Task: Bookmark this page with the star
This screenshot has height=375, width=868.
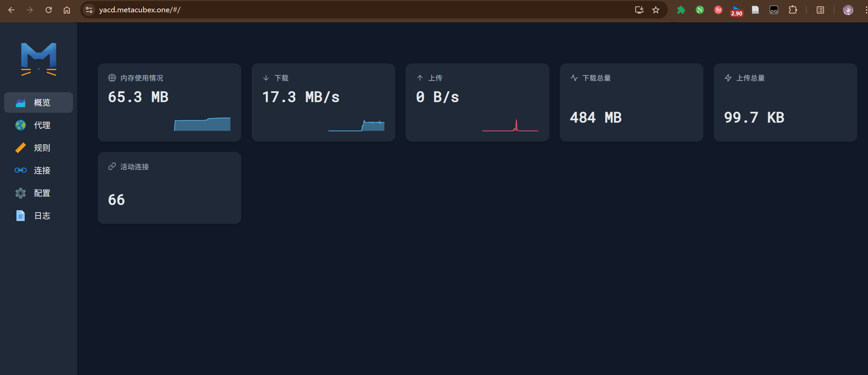Action: pos(656,10)
